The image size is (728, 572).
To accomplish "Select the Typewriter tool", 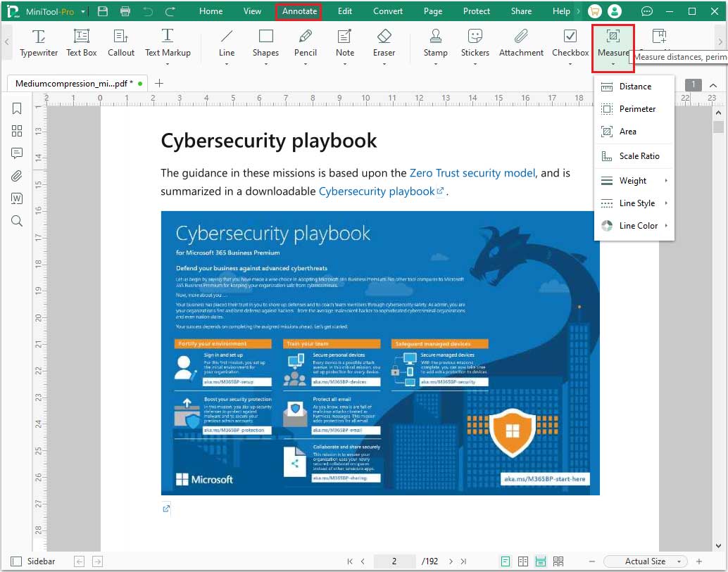I will 39,43.
